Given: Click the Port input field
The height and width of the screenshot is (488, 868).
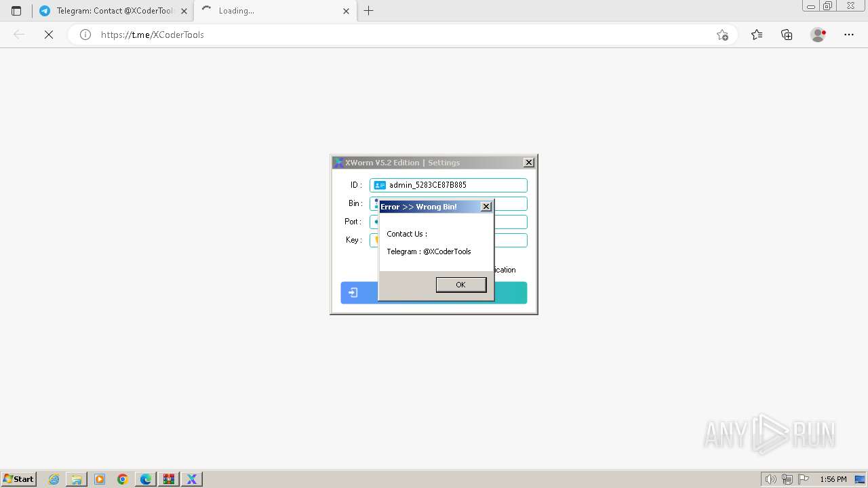Looking at the screenshot, I should pyautogui.click(x=448, y=222).
